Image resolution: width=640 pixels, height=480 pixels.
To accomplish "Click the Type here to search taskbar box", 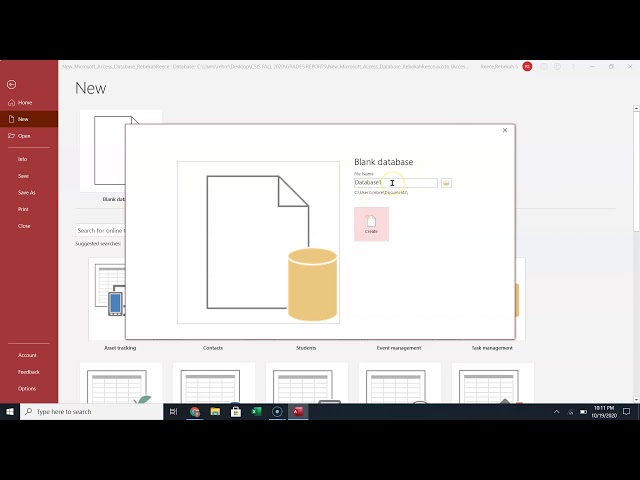I will (91, 412).
